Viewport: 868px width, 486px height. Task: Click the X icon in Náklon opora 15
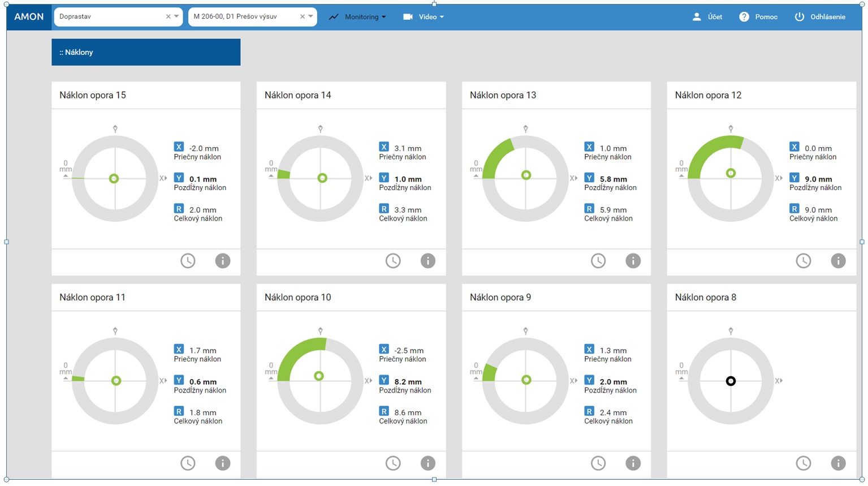[179, 147]
